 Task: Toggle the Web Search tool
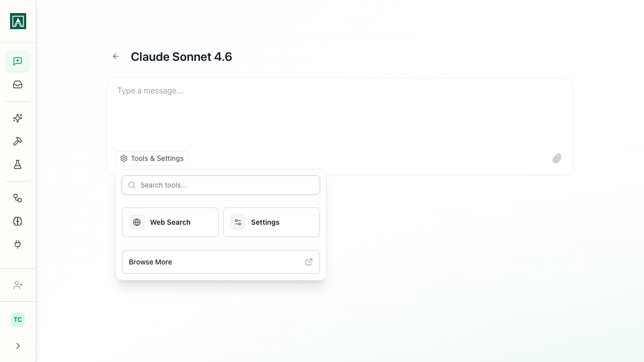click(170, 222)
